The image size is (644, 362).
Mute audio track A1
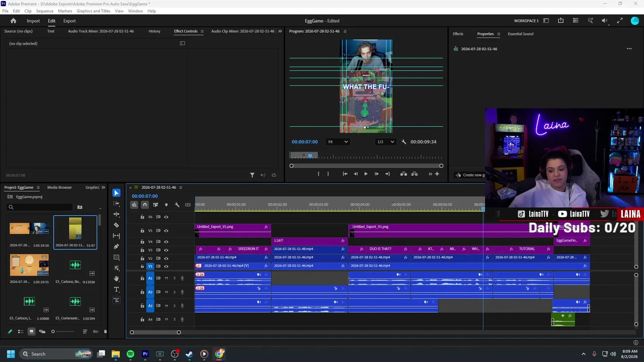pyautogui.click(x=167, y=278)
